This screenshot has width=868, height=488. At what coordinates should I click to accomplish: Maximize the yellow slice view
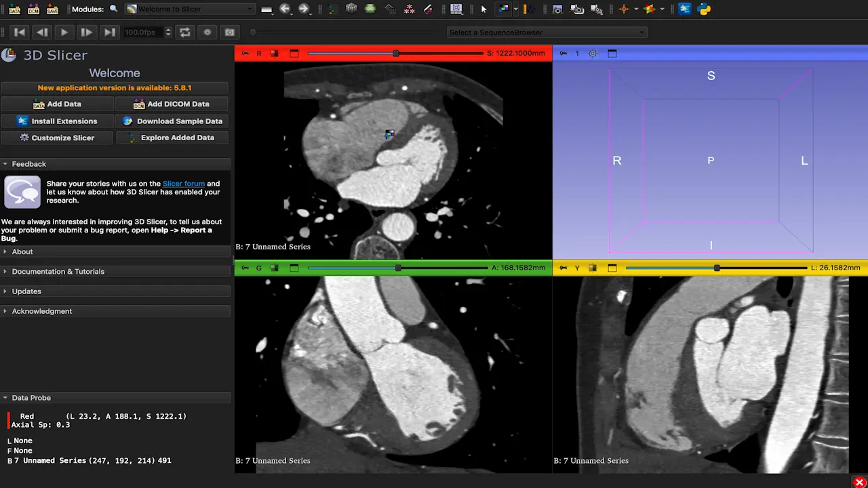[612, 268]
